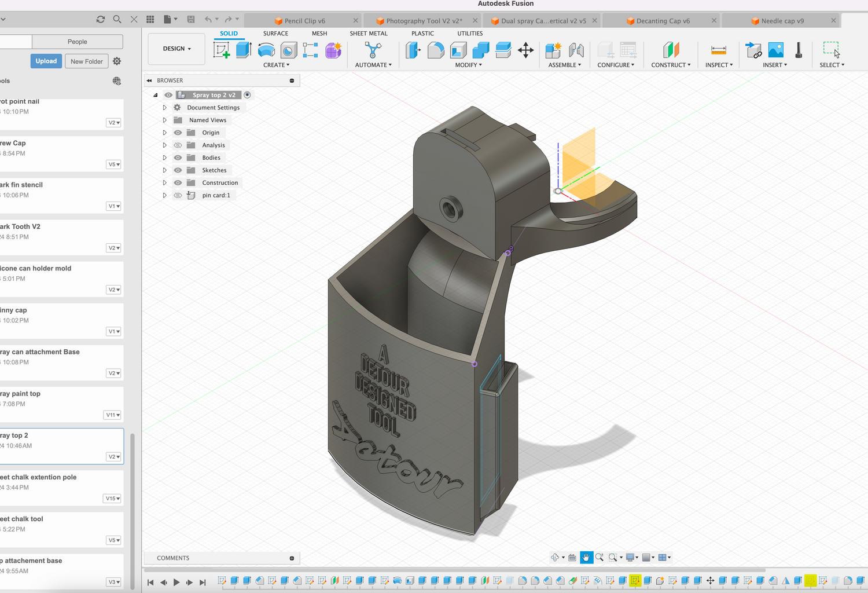Image resolution: width=868 pixels, height=593 pixels.
Task: Expand the Bodies folder
Action: [x=164, y=158]
